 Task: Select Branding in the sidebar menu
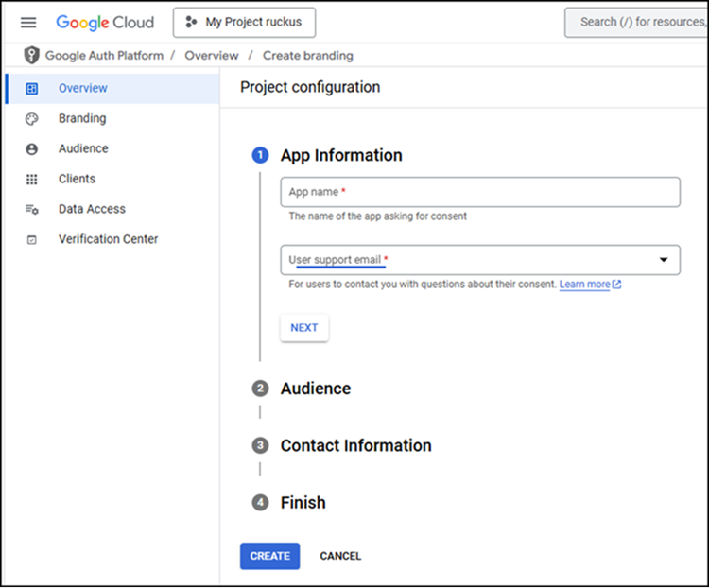click(x=82, y=118)
